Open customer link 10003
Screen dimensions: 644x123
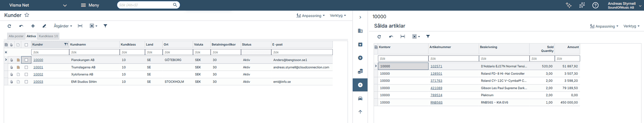point(38,82)
